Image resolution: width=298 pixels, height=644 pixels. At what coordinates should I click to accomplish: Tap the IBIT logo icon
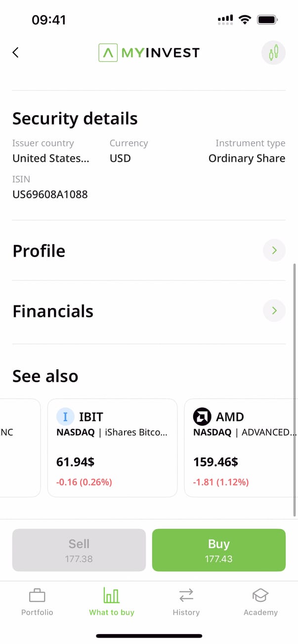[x=65, y=417]
